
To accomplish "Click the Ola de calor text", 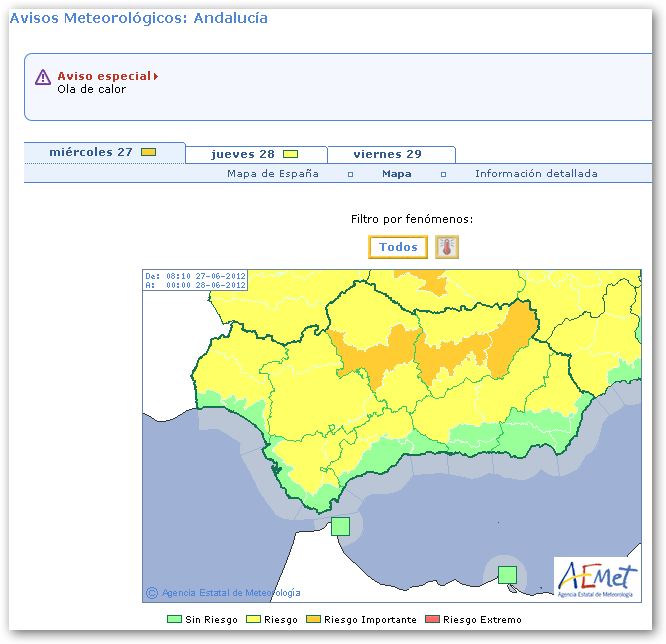I will [92, 89].
